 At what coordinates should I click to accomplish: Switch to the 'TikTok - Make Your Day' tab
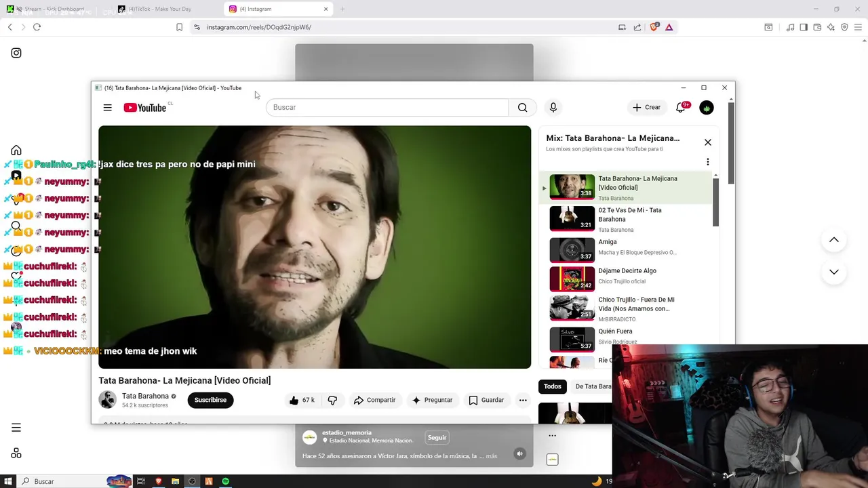[x=160, y=9]
